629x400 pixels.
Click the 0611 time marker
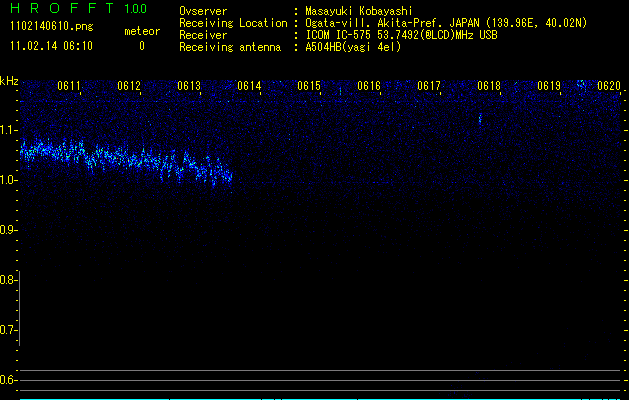69,86
